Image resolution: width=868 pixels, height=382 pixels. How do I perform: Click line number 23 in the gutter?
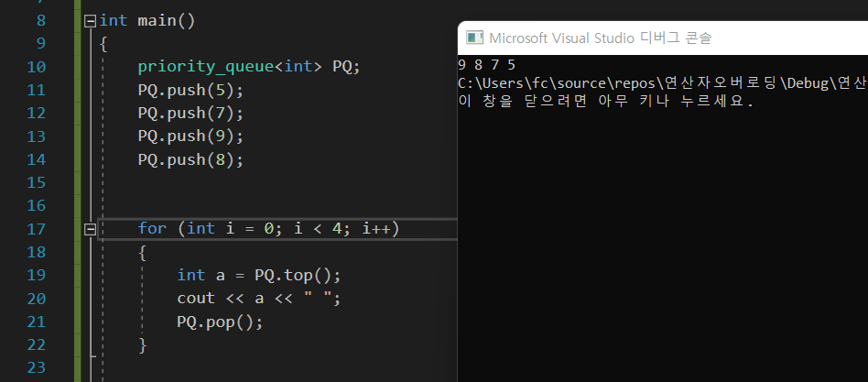(37, 367)
